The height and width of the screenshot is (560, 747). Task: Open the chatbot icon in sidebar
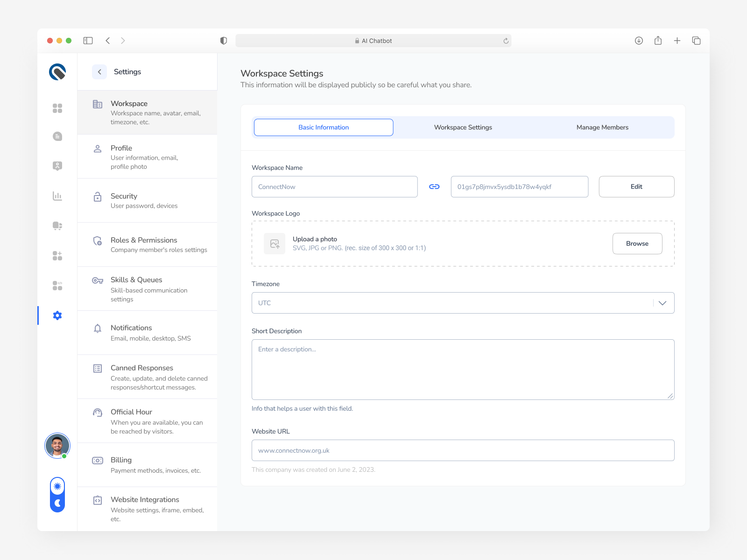click(x=57, y=225)
